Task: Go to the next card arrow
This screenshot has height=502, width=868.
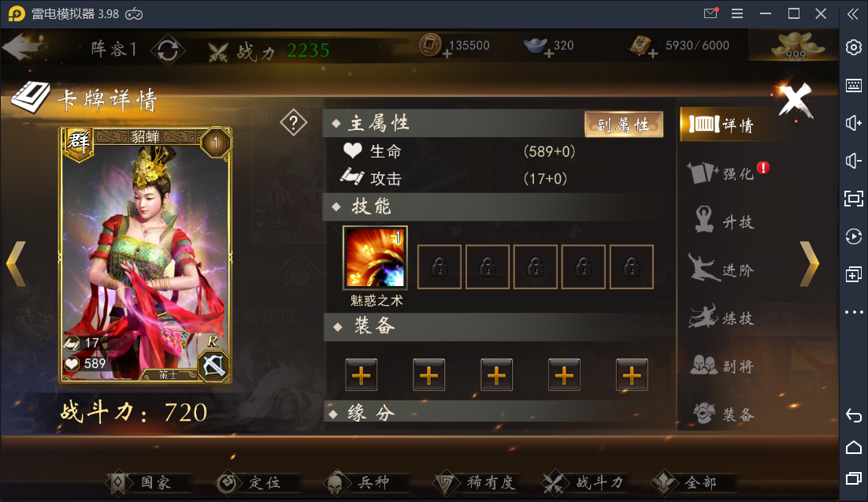Action: tap(810, 264)
